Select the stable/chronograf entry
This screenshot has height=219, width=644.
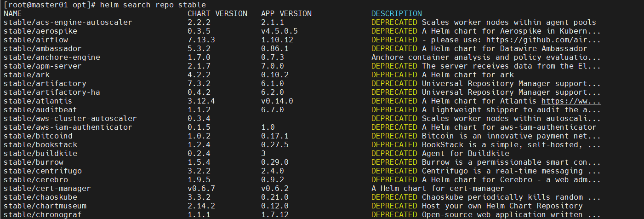(42, 214)
